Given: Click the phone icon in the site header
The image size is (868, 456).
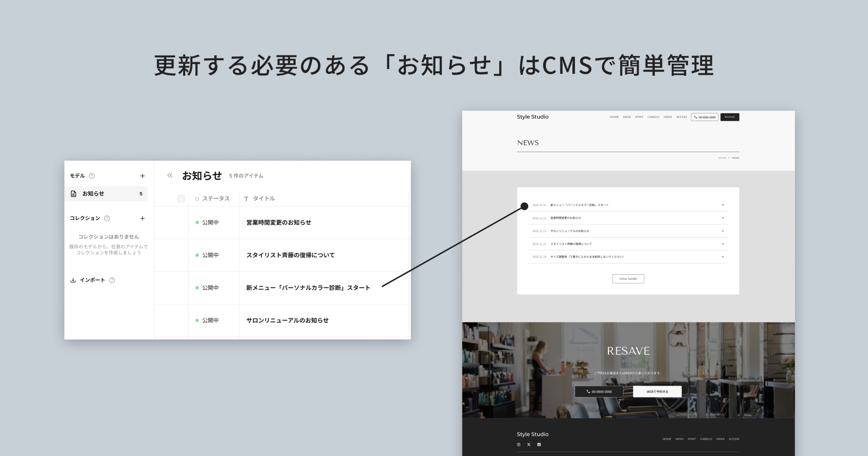Looking at the screenshot, I should (695, 117).
